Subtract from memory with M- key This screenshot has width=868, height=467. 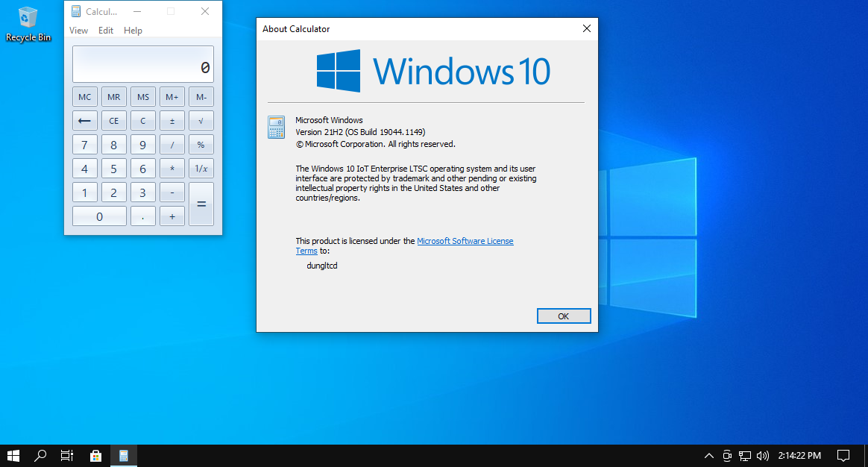201,97
